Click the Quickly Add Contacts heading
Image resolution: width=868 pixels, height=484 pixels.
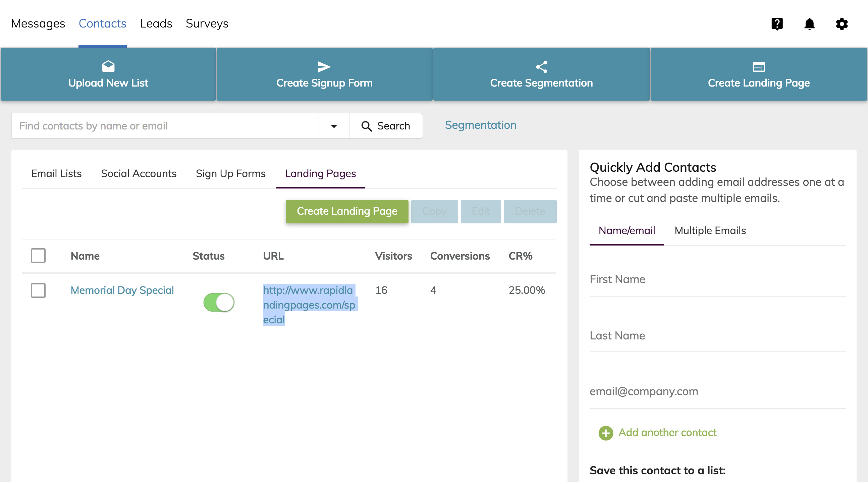point(653,167)
